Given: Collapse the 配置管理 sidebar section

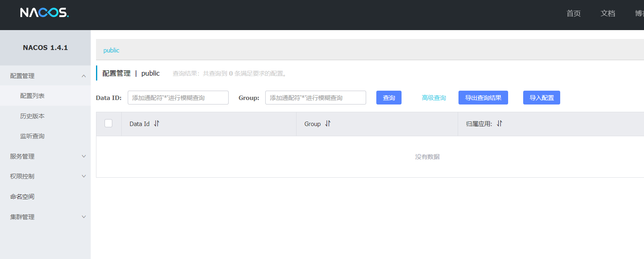Looking at the screenshot, I should (x=45, y=76).
